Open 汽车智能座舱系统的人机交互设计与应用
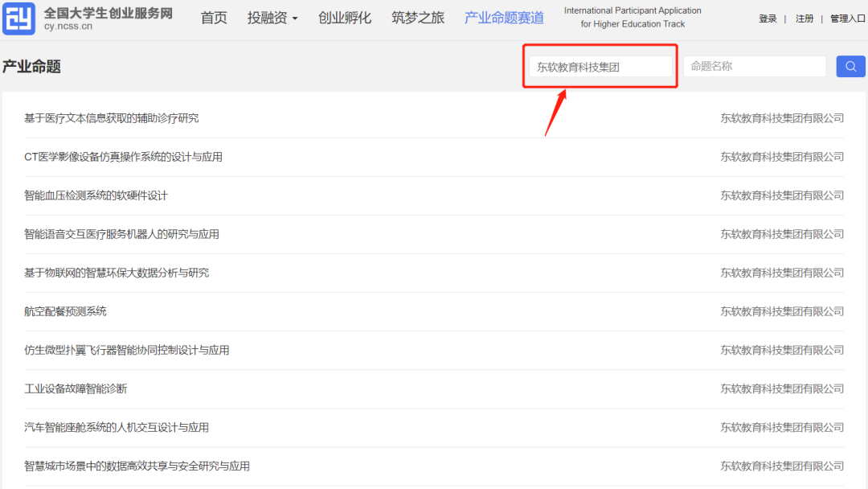Screen dimensions: 868x489 coord(117,427)
